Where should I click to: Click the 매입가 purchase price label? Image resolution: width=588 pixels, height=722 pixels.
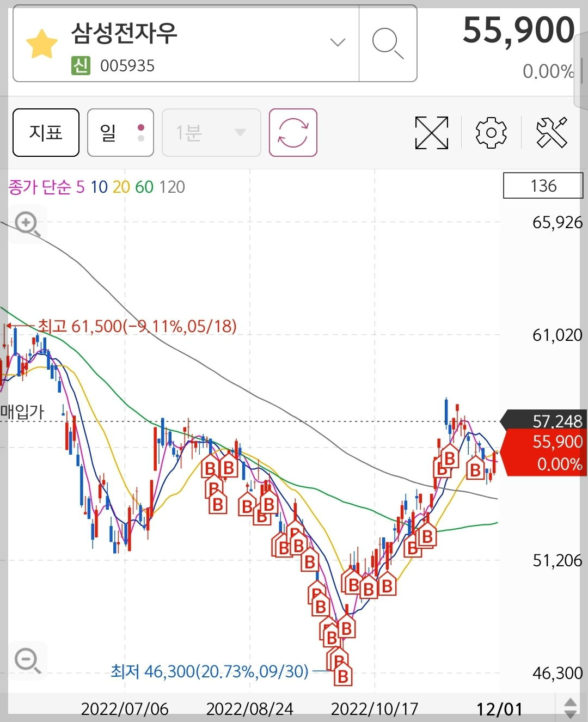[x=22, y=412]
